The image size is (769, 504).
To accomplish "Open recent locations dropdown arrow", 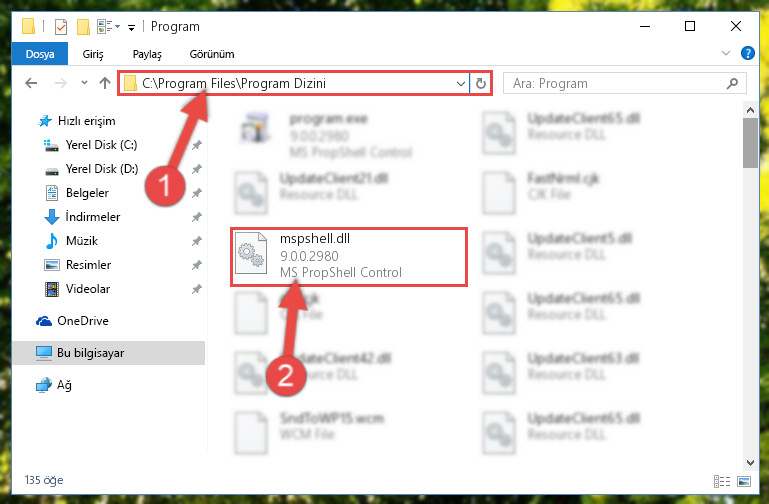I will (84, 83).
